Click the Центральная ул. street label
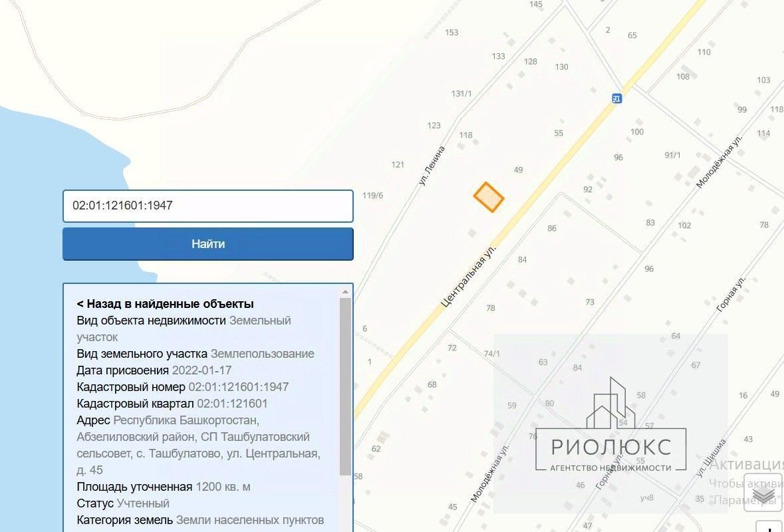This screenshot has height=532, width=784. click(x=469, y=275)
